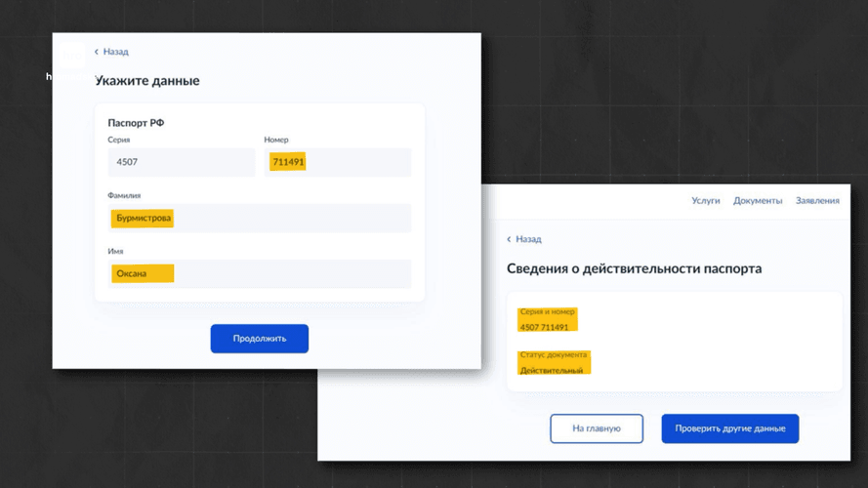868x488 pixels.
Task: Click the 'Укажите данные' heading
Action: 147,81
